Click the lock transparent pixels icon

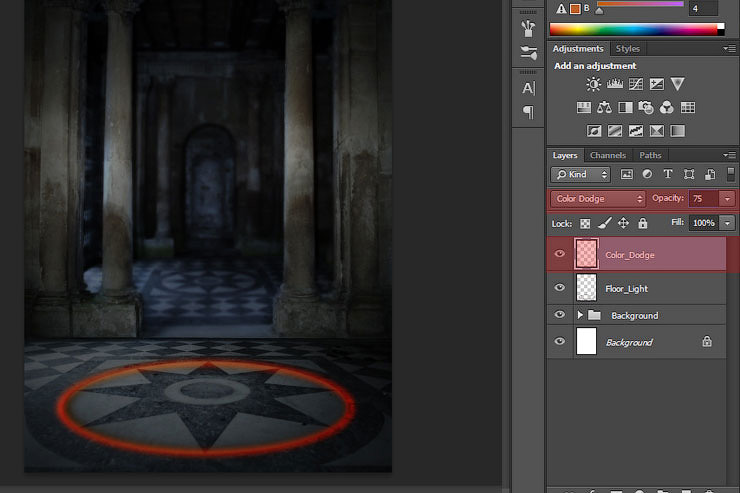tap(586, 223)
